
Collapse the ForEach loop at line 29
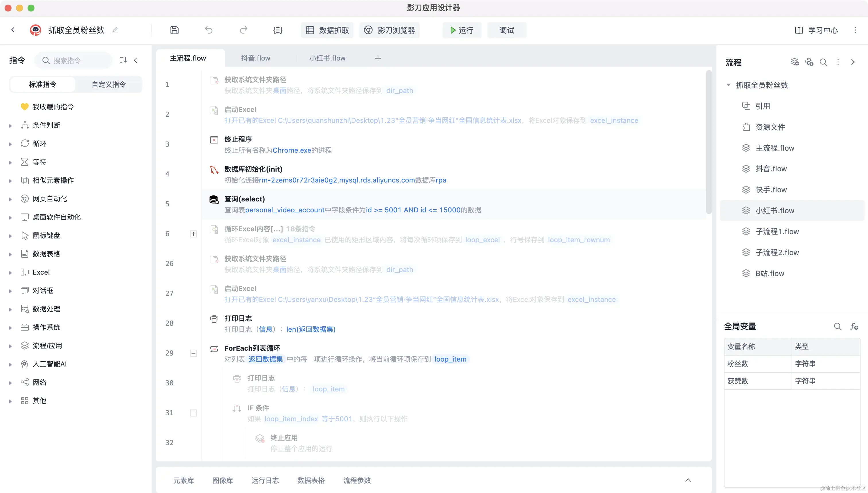[x=193, y=353]
